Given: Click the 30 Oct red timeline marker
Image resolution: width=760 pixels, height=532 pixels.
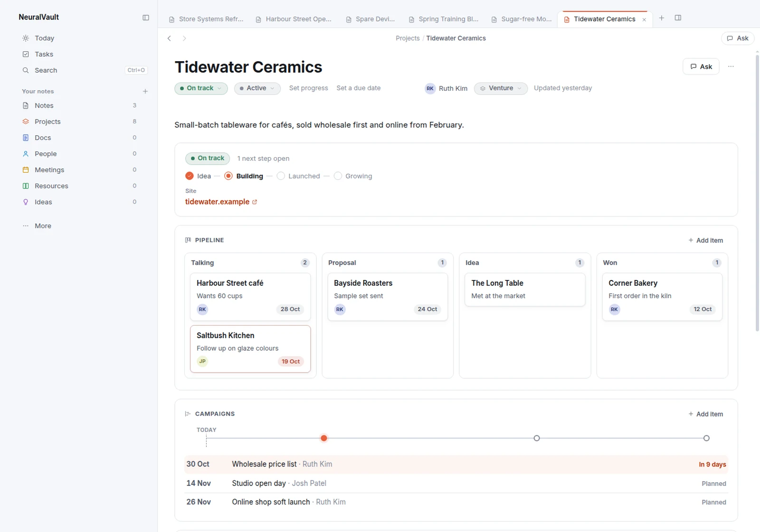Looking at the screenshot, I should (324, 438).
